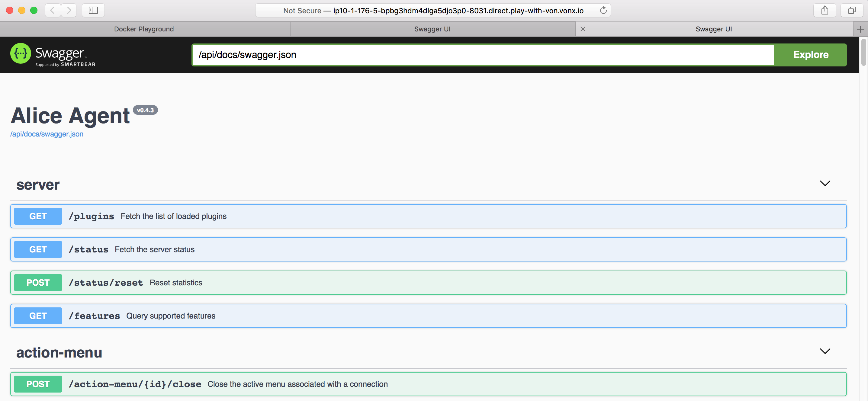Switch to the second Swagger UI tab
The height and width of the screenshot is (401, 868).
pyautogui.click(x=713, y=29)
